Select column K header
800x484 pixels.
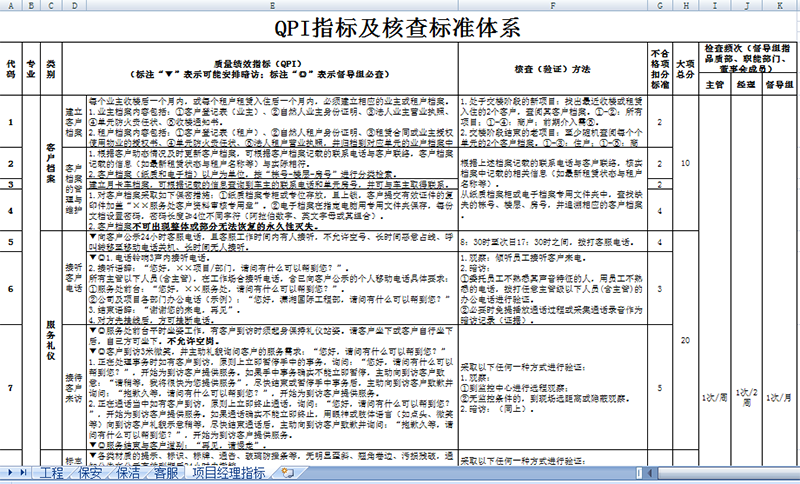coord(780,6)
